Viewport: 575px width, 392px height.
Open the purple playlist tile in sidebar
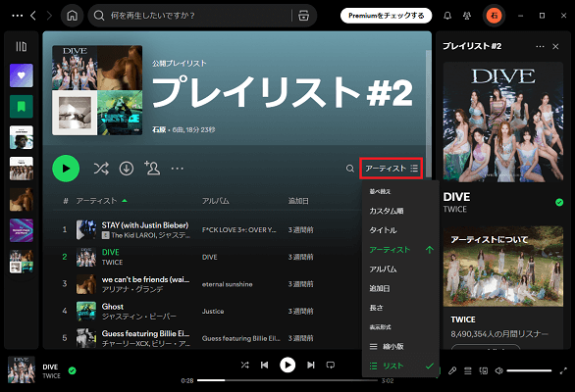coord(22,230)
